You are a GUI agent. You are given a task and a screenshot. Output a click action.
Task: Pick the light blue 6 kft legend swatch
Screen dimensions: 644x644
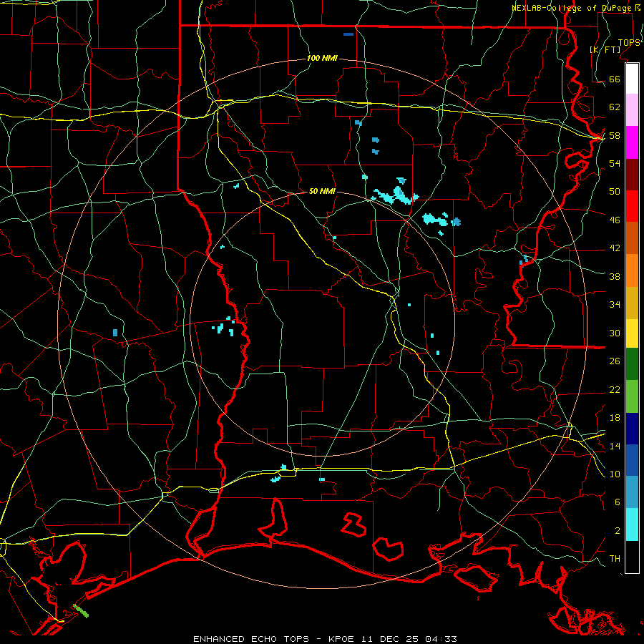coord(632,492)
